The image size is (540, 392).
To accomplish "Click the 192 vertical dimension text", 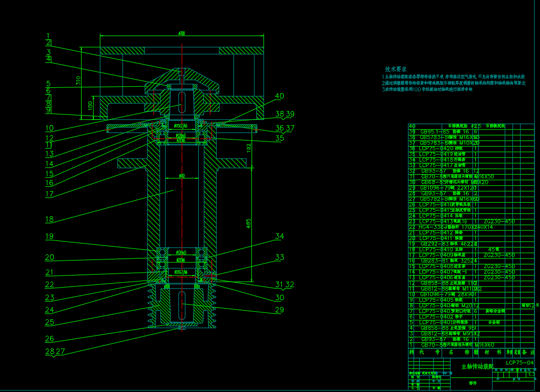I will click(x=248, y=148).
